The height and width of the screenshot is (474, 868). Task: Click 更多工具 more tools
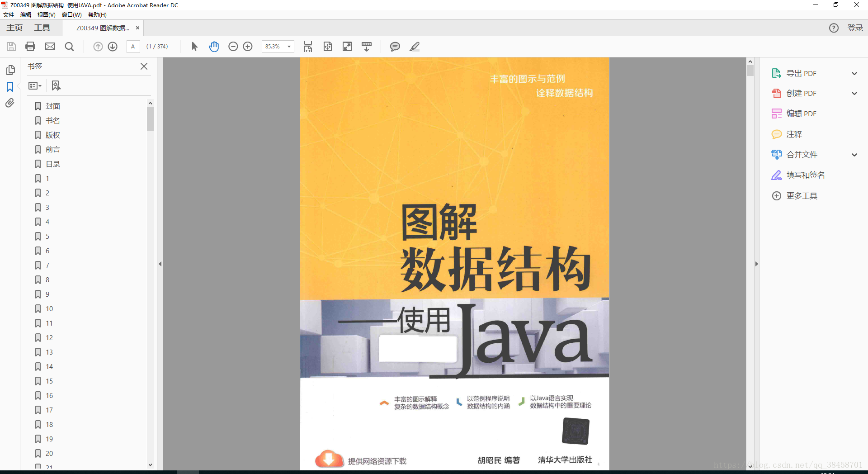pos(794,196)
